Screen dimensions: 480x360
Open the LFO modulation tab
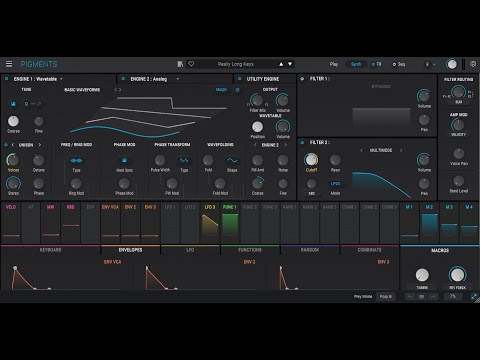pyautogui.click(x=190, y=250)
